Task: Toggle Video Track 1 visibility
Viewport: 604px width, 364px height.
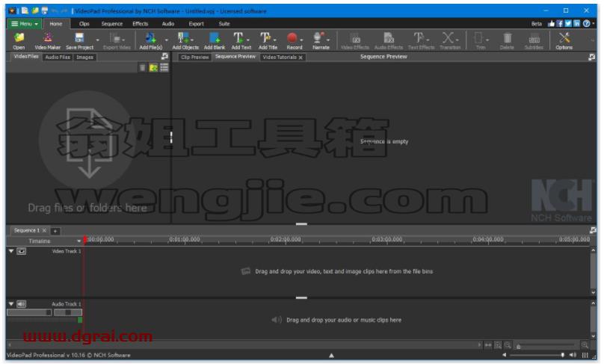Action: tap(22, 251)
